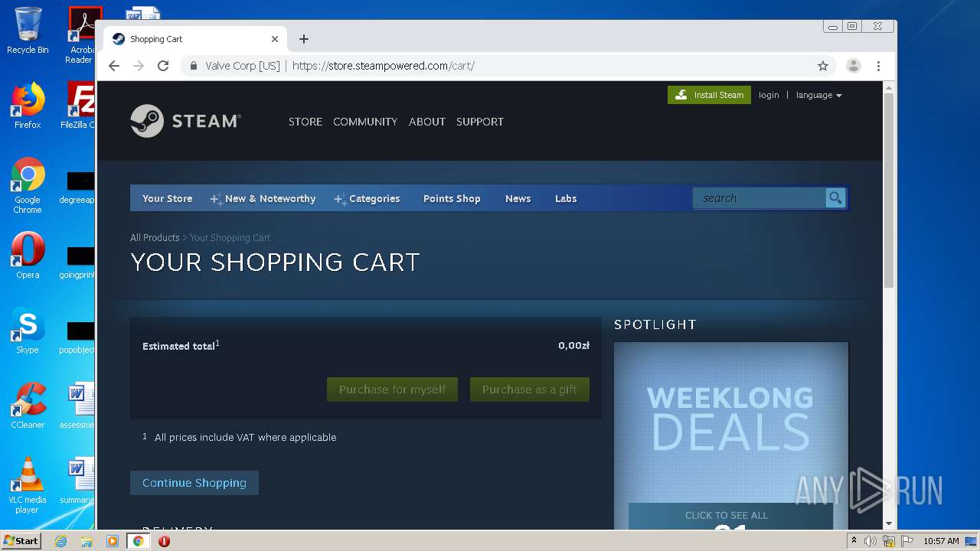This screenshot has width=980, height=551.
Task: Click the search magnifier button
Action: [835, 198]
